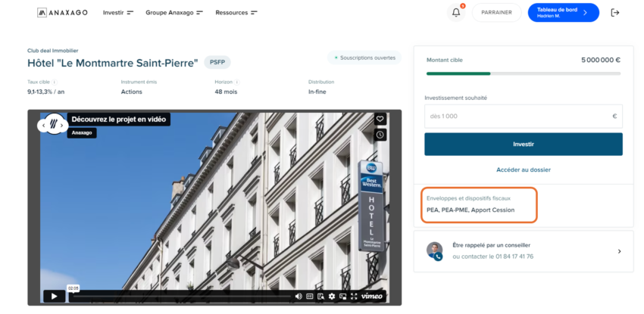This screenshot has height=314, width=644.
Task: Open chevron on advisor callback card
Action: 619,251
